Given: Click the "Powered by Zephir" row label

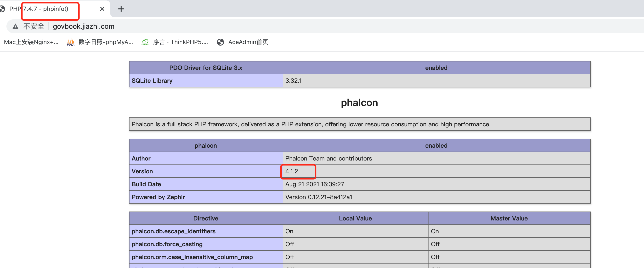Looking at the screenshot, I should click(x=158, y=197).
